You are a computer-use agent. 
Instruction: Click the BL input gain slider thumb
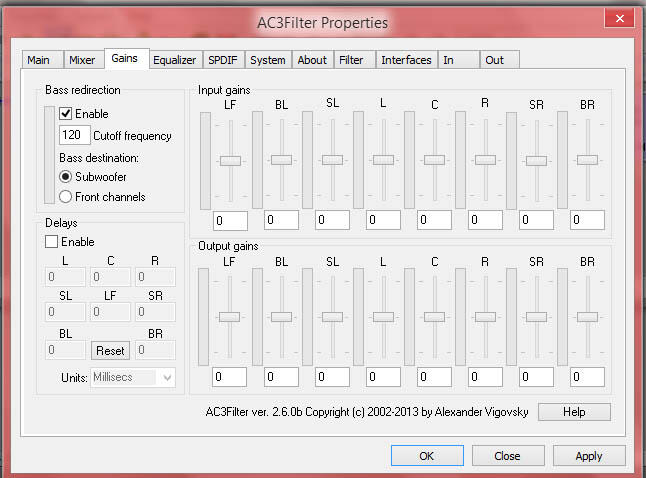coord(281,159)
